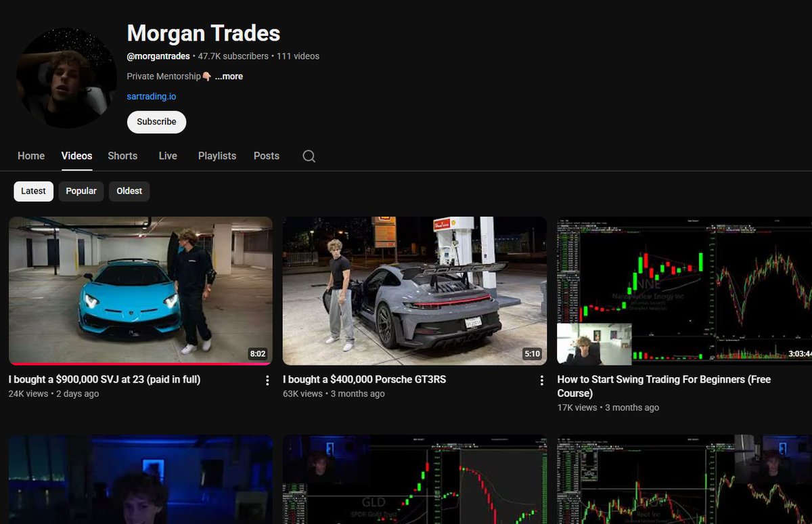This screenshot has width=812, height=524.
Task: Expand channel description with ...more
Action: click(x=229, y=77)
